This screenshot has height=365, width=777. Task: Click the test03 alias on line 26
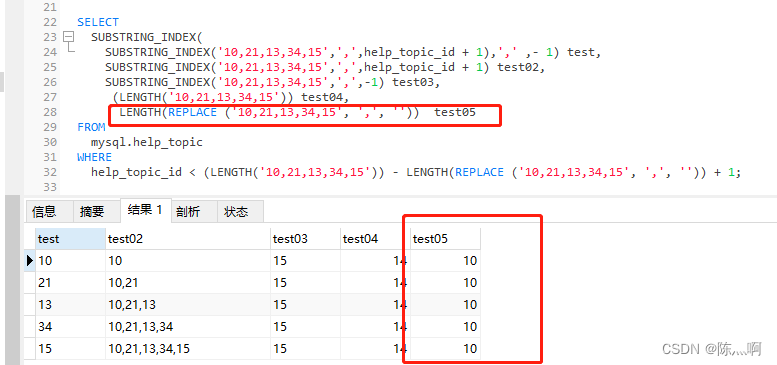(413, 82)
